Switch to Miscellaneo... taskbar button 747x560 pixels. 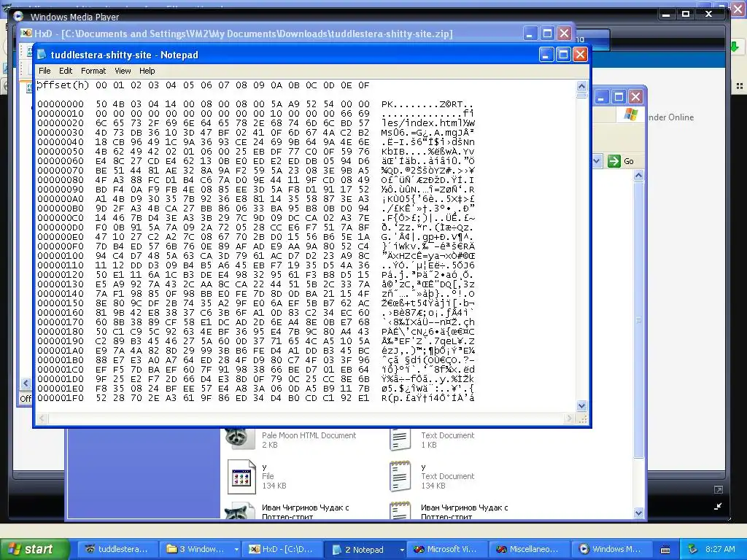pyautogui.click(x=531, y=549)
